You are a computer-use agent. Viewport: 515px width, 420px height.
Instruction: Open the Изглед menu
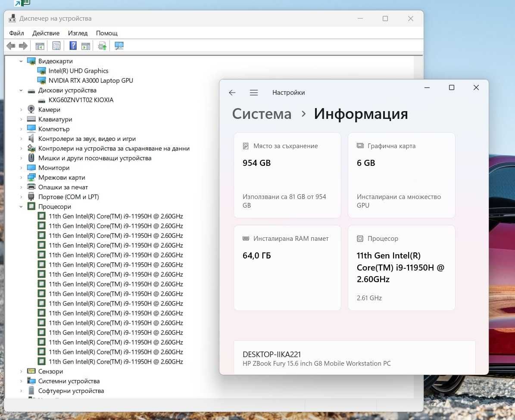pyautogui.click(x=78, y=33)
